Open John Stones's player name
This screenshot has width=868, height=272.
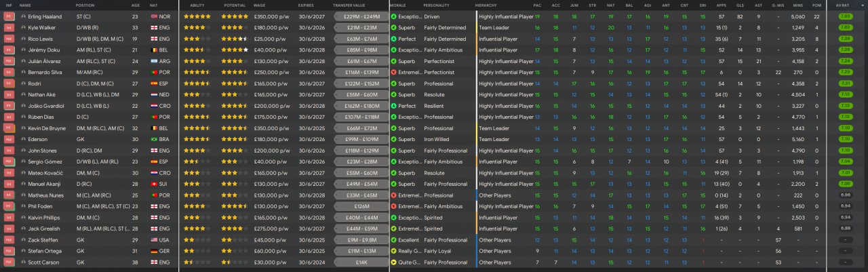tap(41, 151)
